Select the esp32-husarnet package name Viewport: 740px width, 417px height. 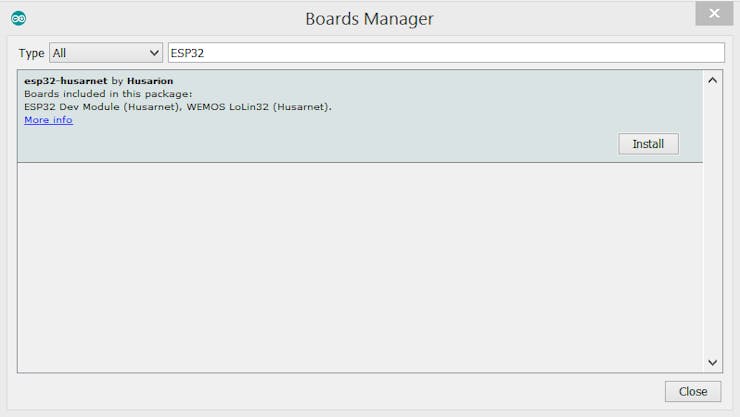pos(66,81)
